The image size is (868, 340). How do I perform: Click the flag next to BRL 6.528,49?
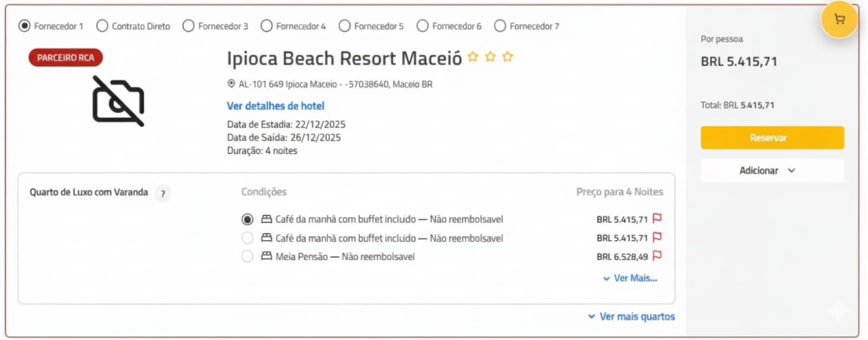(657, 256)
